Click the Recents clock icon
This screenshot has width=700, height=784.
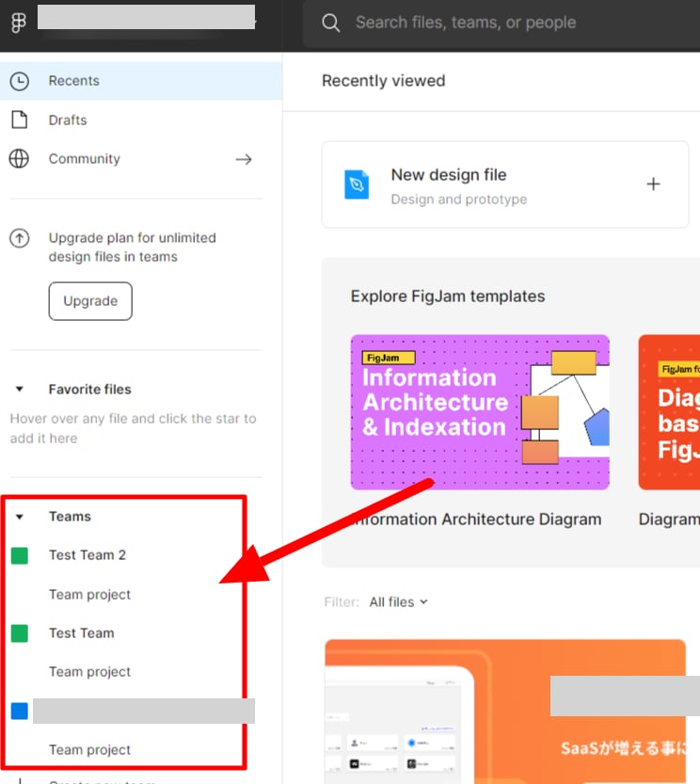coord(20,81)
